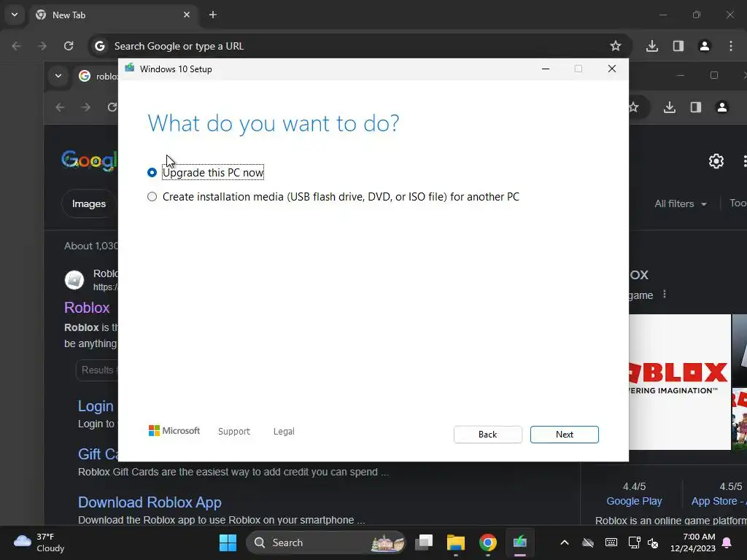Open the Login sitelink
Viewport: 747px width, 560px height.
(96, 406)
